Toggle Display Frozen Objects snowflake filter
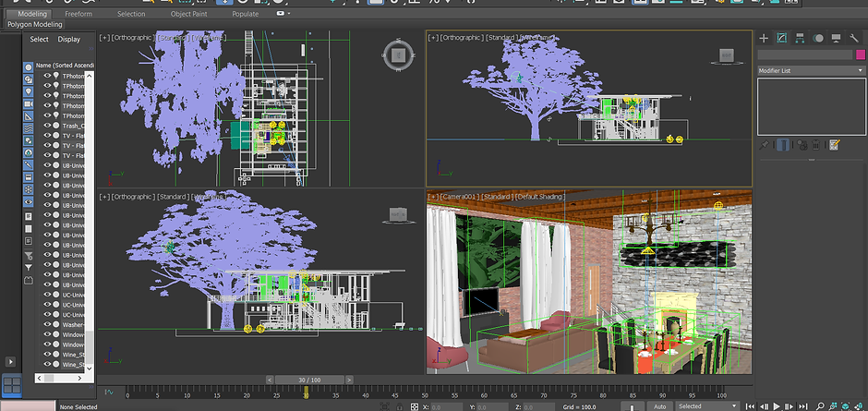This screenshot has width=868, height=411. (29, 189)
